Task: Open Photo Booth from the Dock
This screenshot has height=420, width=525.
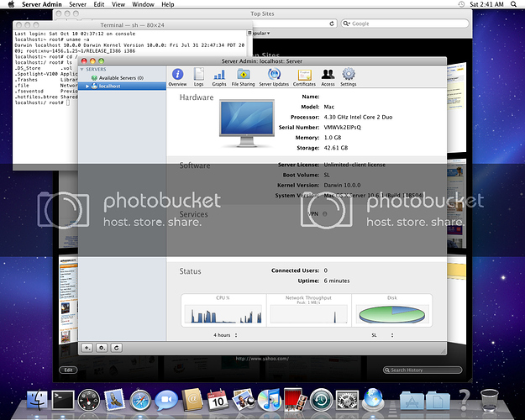Action: 295,400
